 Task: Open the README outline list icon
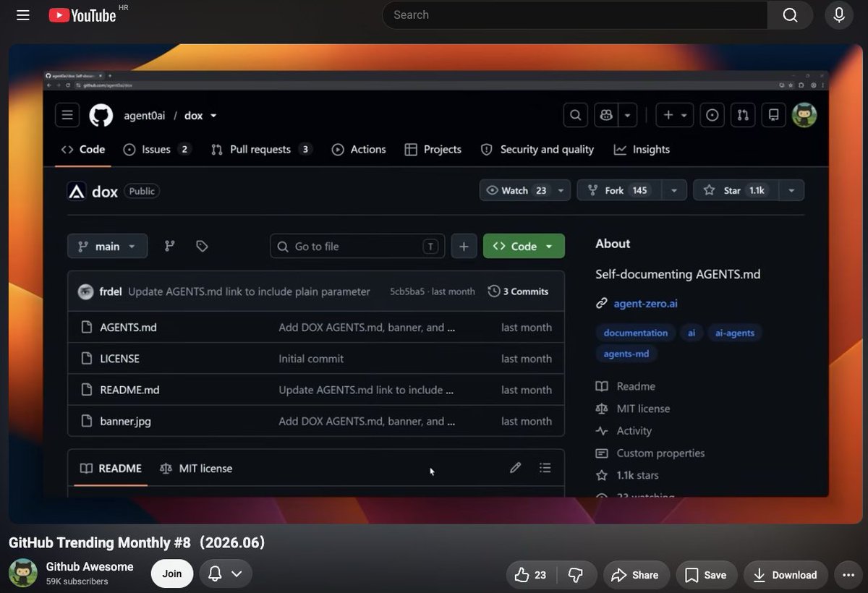pyautogui.click(x=545, y=468)
